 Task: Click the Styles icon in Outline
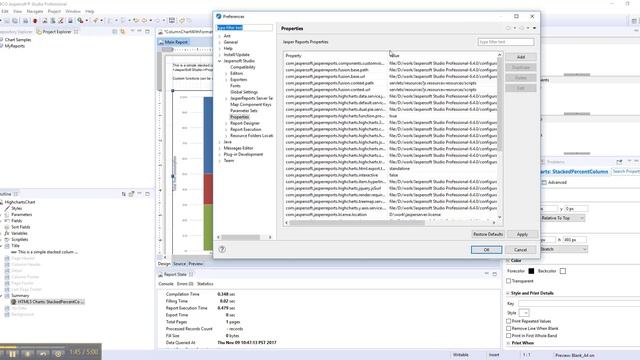pyautogui.click(x=7, y=208)
